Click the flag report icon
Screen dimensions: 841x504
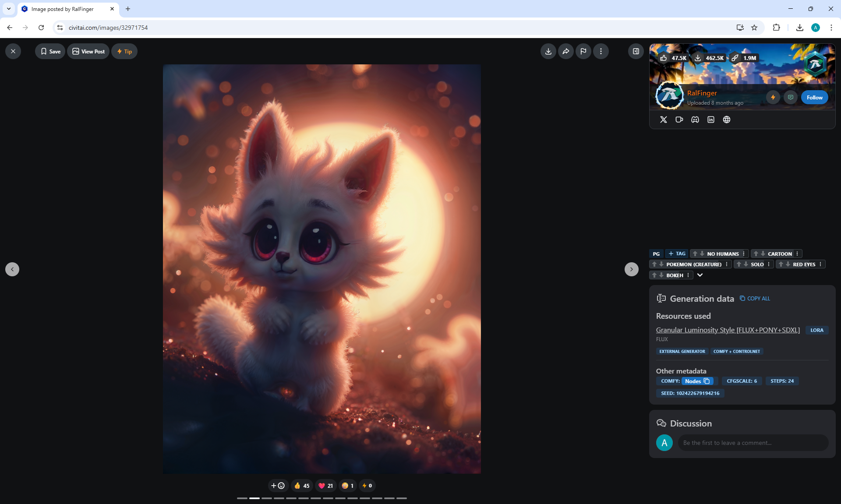tap(583, 51)
